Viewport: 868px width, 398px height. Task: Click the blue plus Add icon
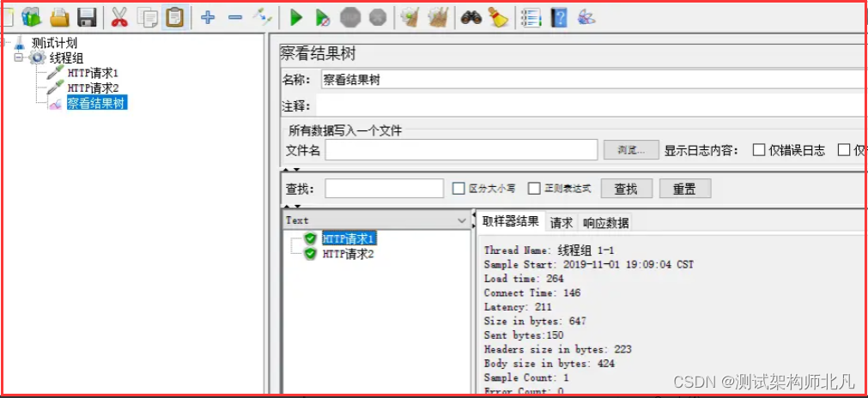coord(208,18)
